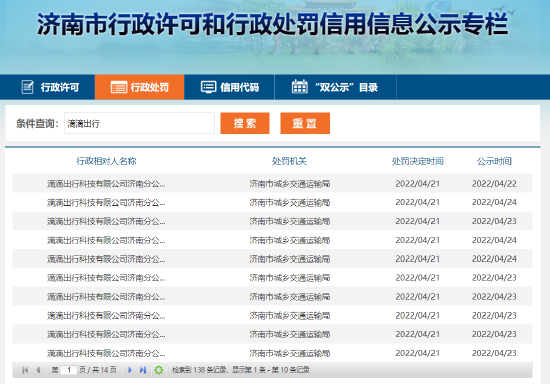Go to first page arrow icon
Image resolution: width=550 pixels, height=384 pixels.
[25, 370]
